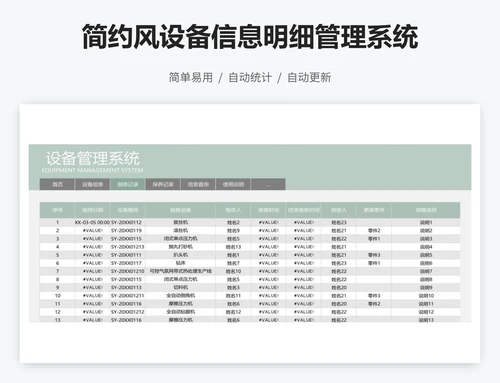Click fault description 说明13
This screenshot has width=500, height=383.
coord(426,320)
